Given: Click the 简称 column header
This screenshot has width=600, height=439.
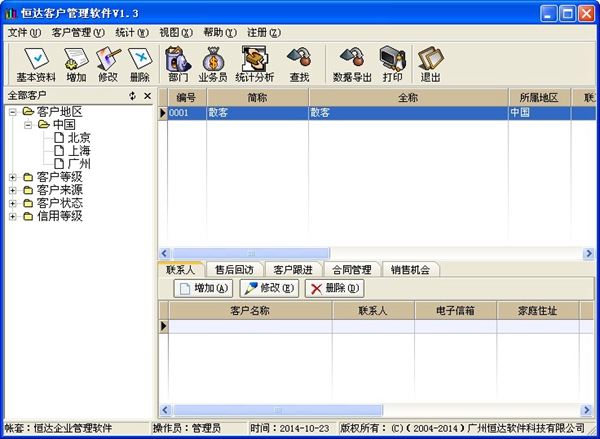Looking at the screenshot, I should coord(258,98).
